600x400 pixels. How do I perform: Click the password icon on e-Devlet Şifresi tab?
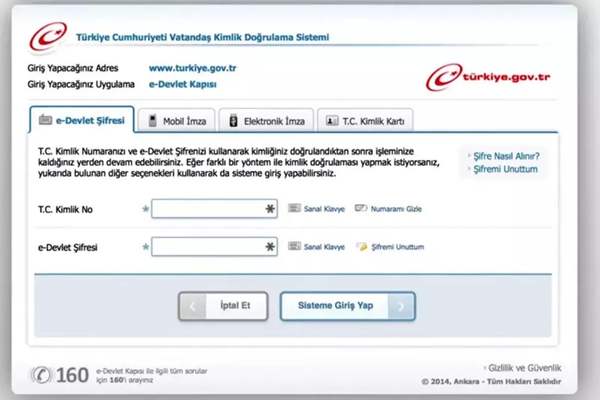tap(45, 119)
